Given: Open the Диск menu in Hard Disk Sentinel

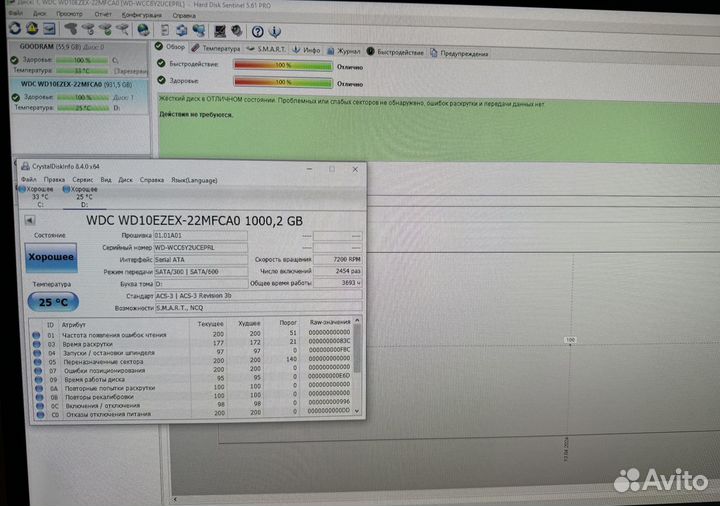Looking at the screenshot, I should click(40, 14).
